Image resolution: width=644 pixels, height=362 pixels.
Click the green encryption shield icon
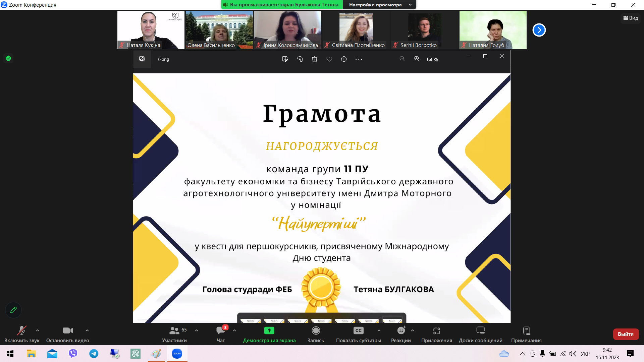pyautogui.click(x=8, y=58)
